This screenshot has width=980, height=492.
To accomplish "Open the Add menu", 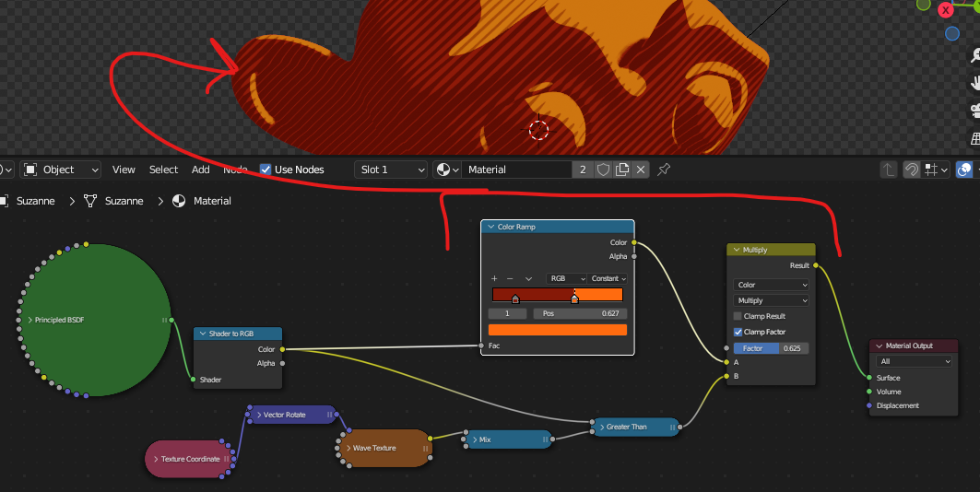I will [201, 170].
